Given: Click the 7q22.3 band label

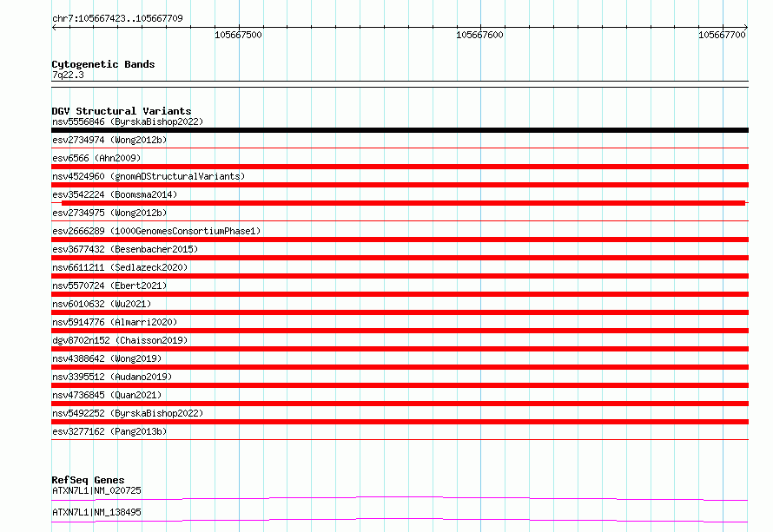Looking at the screenshot, I should coord(68,75).
